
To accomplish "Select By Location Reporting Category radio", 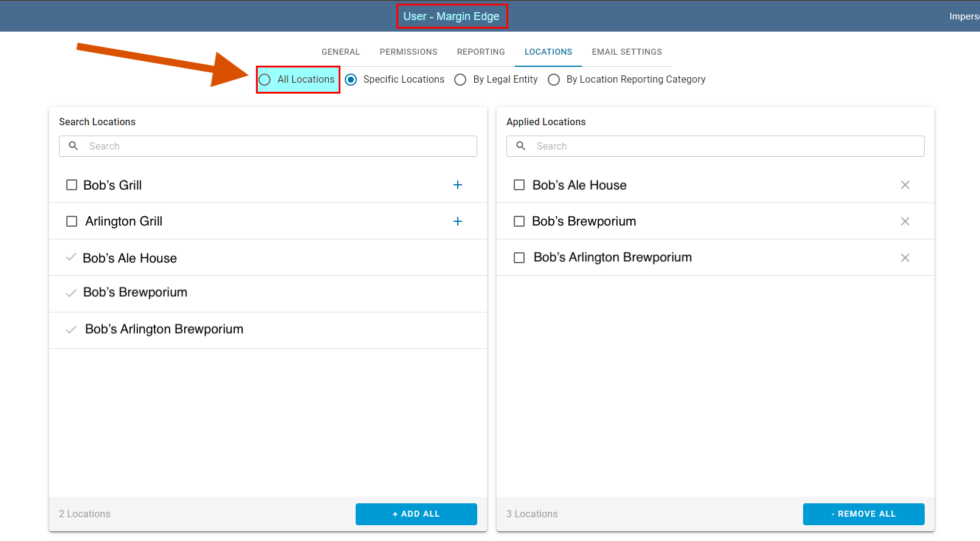I will click(x=554, y=80).
